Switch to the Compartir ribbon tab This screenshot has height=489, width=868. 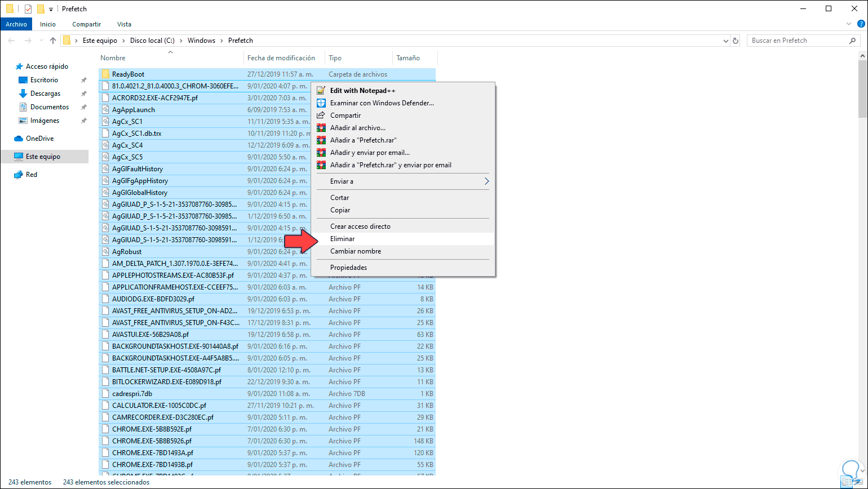pyautogui.click(x=87, y=24)
